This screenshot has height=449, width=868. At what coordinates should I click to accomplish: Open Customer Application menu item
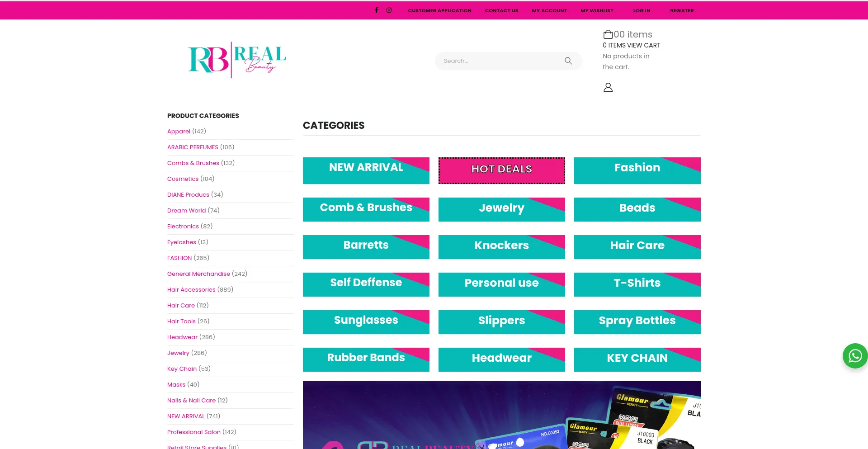[439, 10]
